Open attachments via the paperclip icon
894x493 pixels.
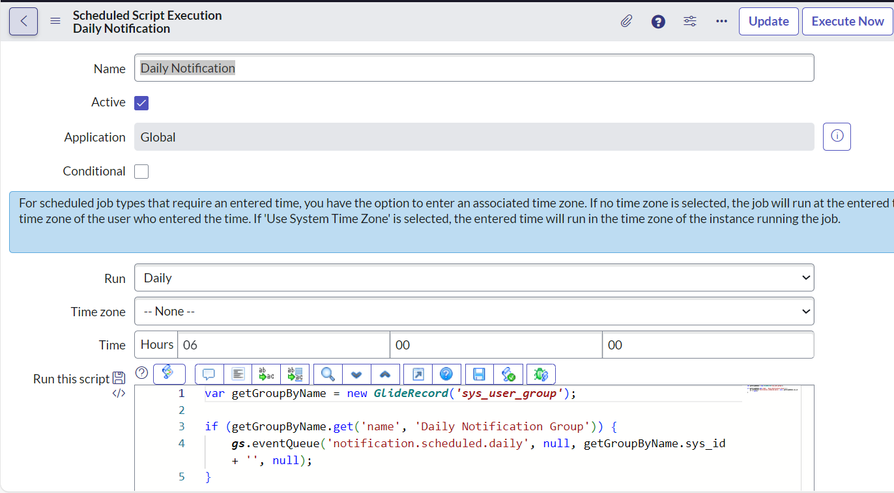click(x=626, y=22)
